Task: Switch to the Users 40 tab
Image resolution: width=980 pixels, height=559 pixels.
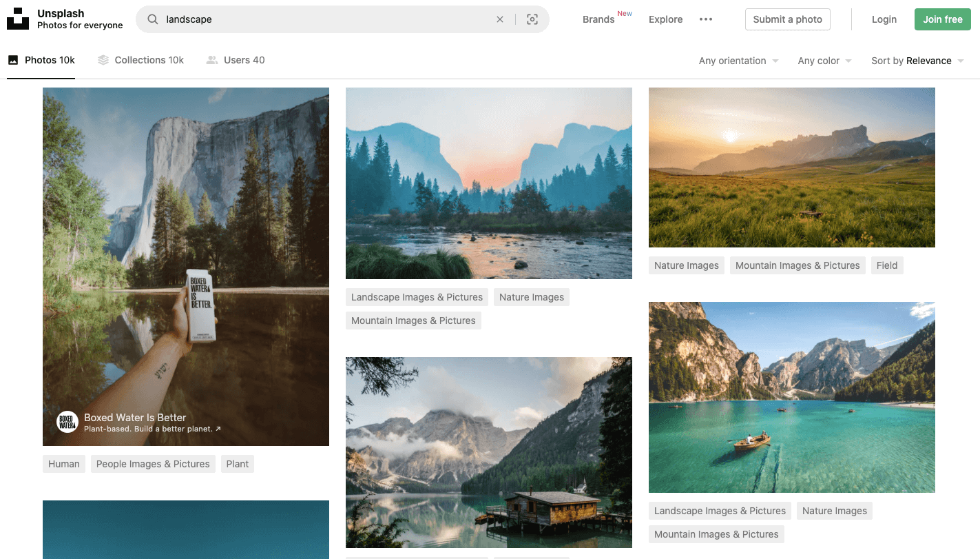Action: [x=236, y=60]
